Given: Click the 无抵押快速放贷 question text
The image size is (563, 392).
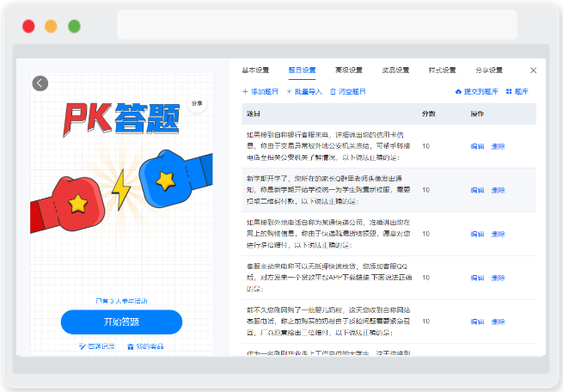Looking at the screenshot, I should (329, 278).
